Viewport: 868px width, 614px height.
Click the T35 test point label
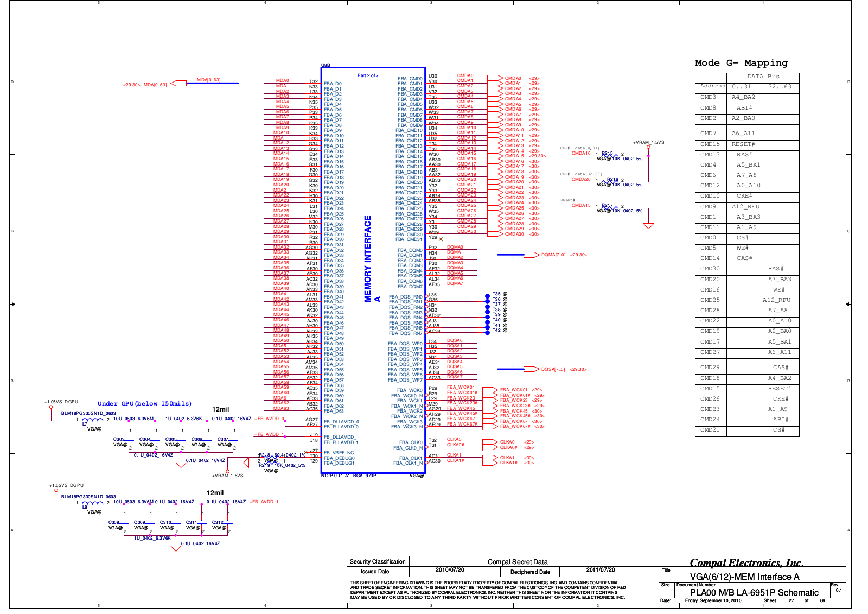pos(496,294)
